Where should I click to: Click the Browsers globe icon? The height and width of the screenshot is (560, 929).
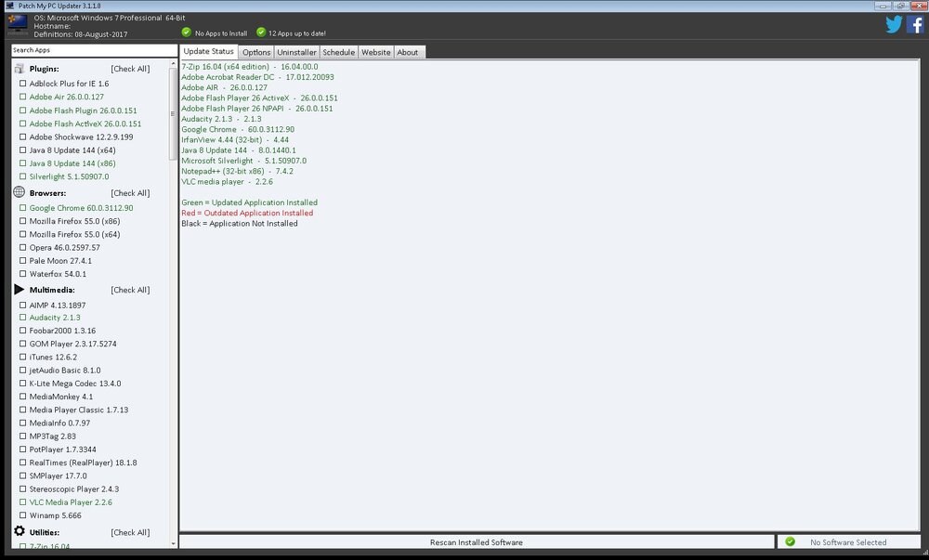point(19,192)
